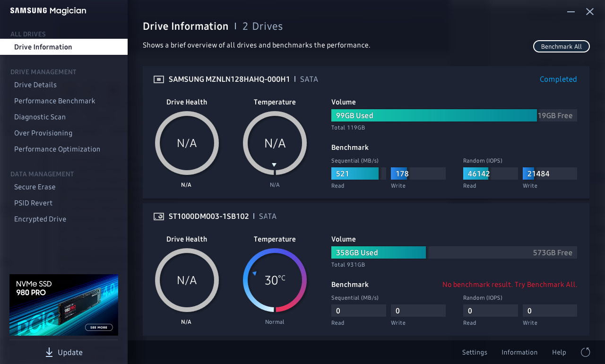
Task: Click the 30°C temperature gauge
Action: click(x=275, y=280)
